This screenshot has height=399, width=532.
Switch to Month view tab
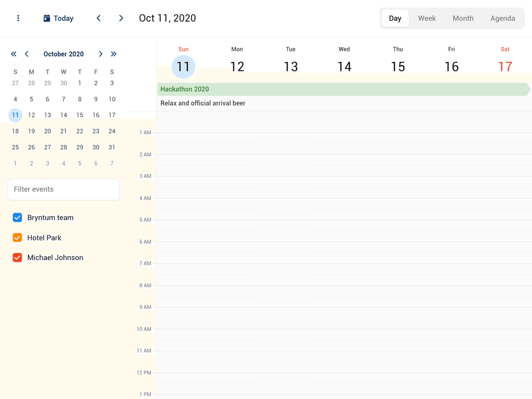(462, 18)
